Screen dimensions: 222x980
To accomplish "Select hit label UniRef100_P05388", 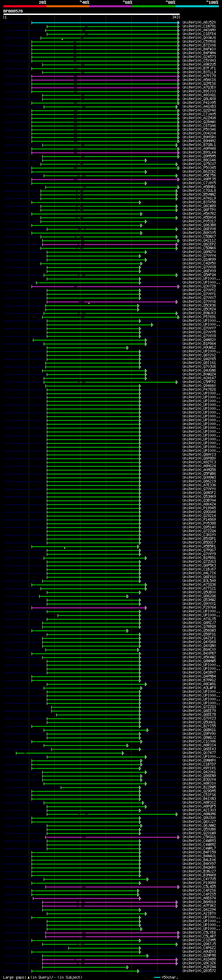I will 199,524.
